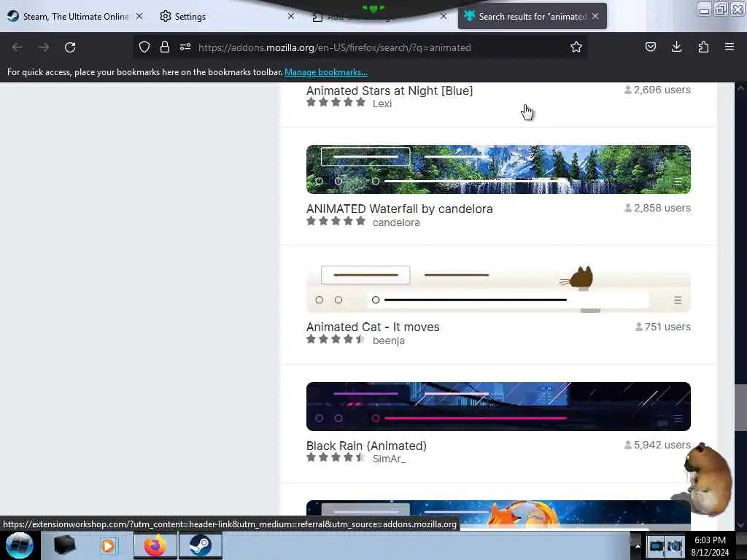Click the monitor icon in system tray
The height and width of the screenshot is (560, 747).
(656, 546)
